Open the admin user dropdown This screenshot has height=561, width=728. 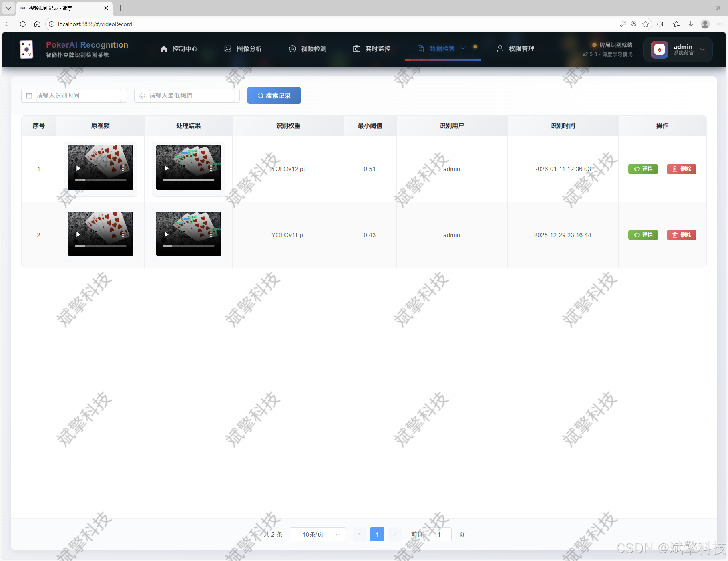click(678, 50)
